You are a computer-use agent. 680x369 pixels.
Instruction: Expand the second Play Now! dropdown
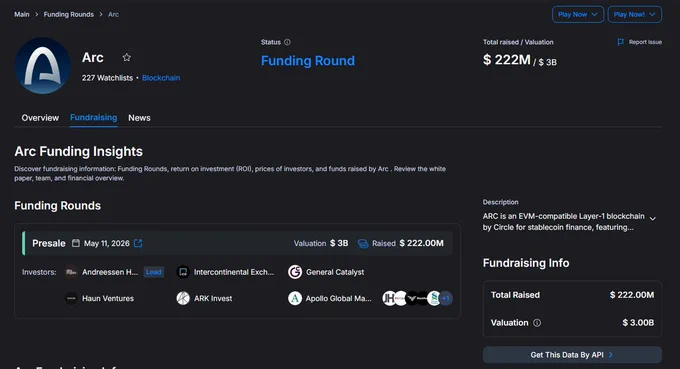pyautogui.click(x=634, y=14)
